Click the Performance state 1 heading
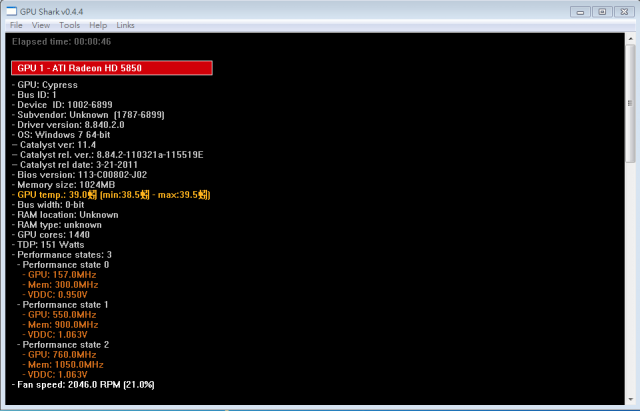The image size is (640, 411). point(63,305)
